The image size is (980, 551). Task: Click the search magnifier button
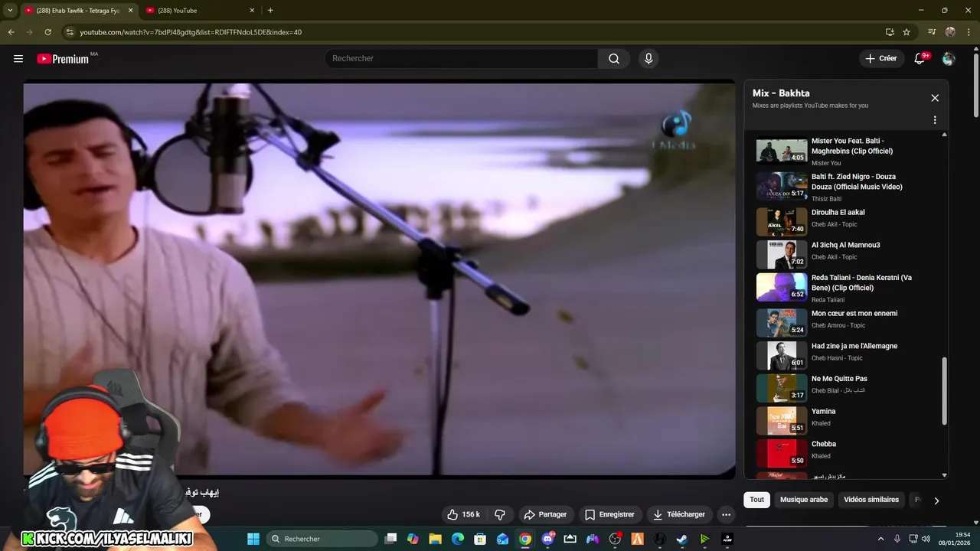tap(614, 58)
